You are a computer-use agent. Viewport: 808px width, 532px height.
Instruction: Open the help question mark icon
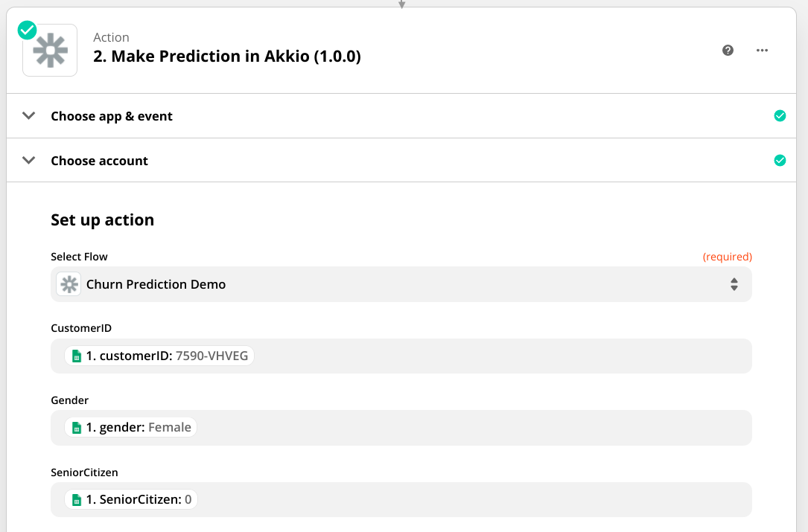point(728,50)
